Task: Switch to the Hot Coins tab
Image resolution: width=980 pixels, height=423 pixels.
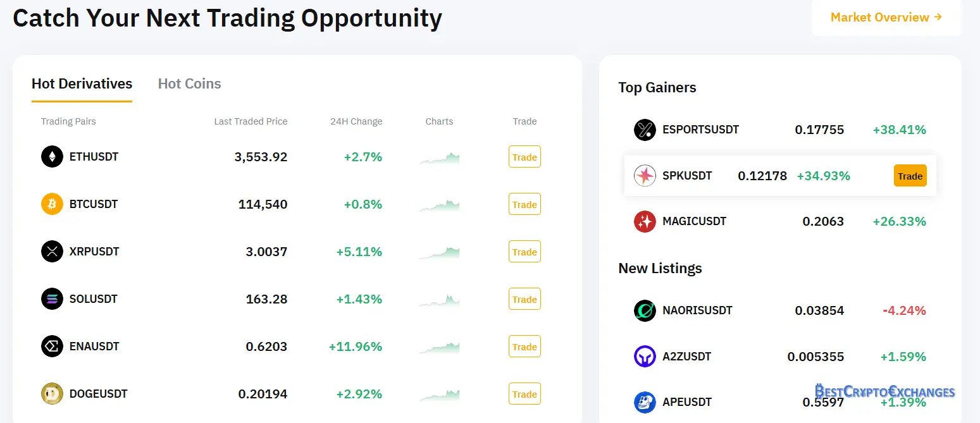Action: (x=189, y=83)
